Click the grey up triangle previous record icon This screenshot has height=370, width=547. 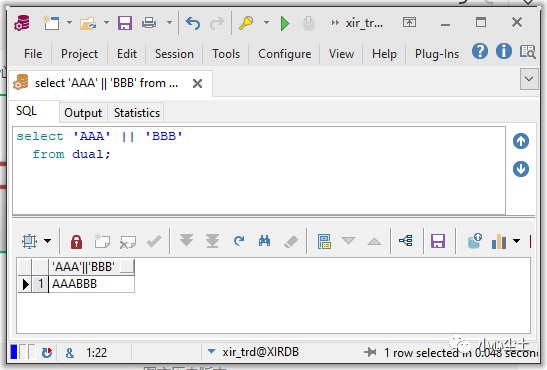pos(374,241)
